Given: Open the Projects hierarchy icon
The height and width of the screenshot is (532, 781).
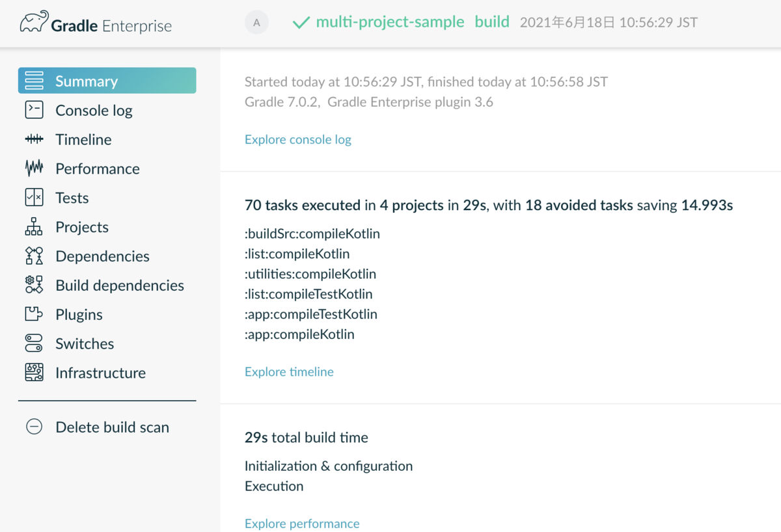Looking at the screenshot, I should 34,227.
